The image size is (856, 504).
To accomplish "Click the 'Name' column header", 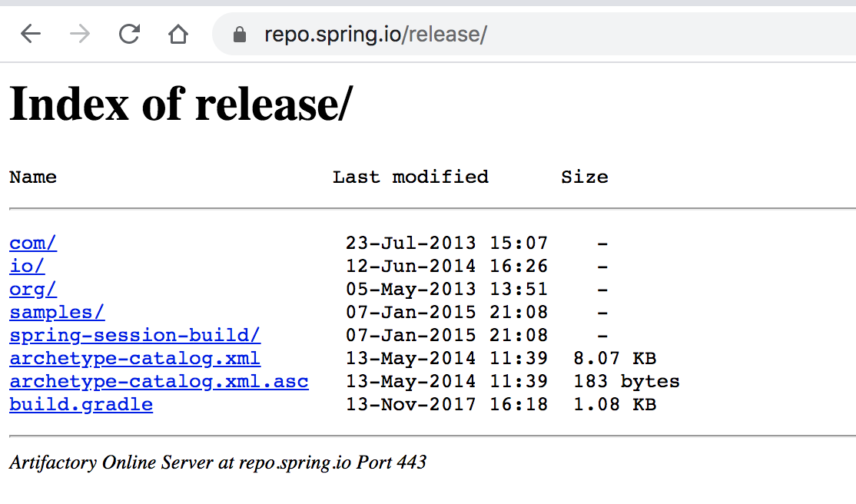I will [x=33, y=177].
